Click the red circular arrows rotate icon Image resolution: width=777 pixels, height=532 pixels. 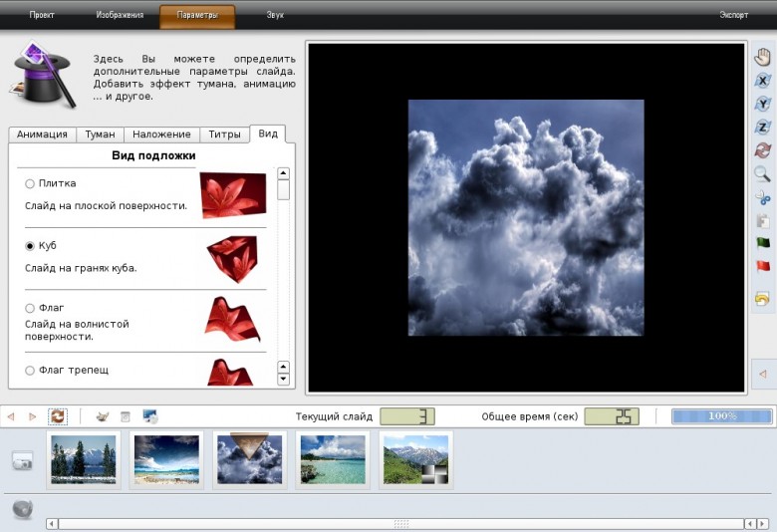763,150
